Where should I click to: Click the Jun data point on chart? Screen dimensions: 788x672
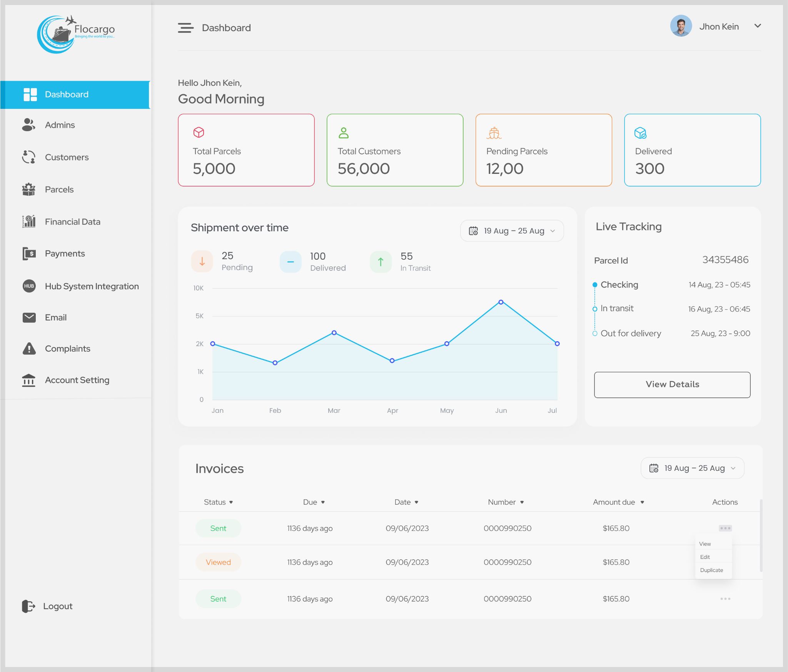click(501, 302)
